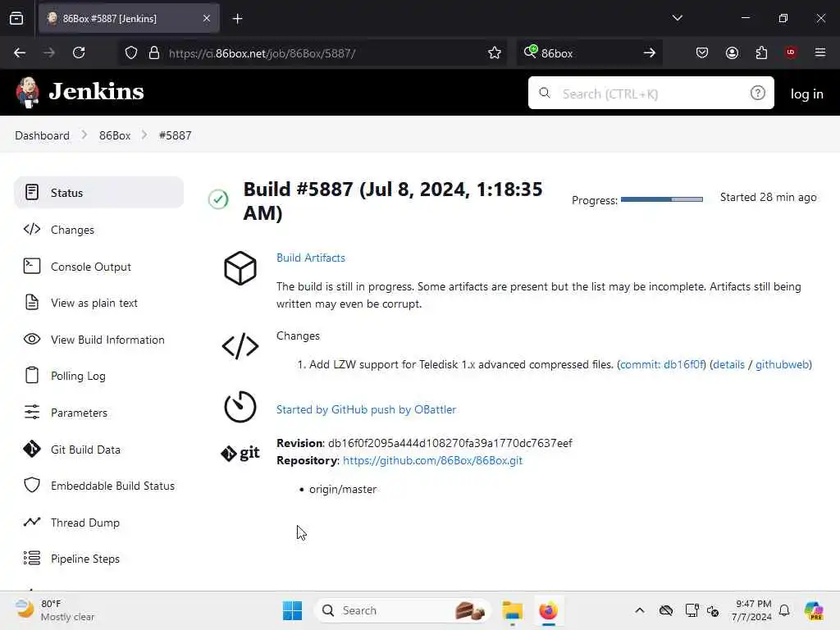840x630 pixels.
Task: Expand the chevron after 86Box breadcrumb
Action: click(144, 135)
